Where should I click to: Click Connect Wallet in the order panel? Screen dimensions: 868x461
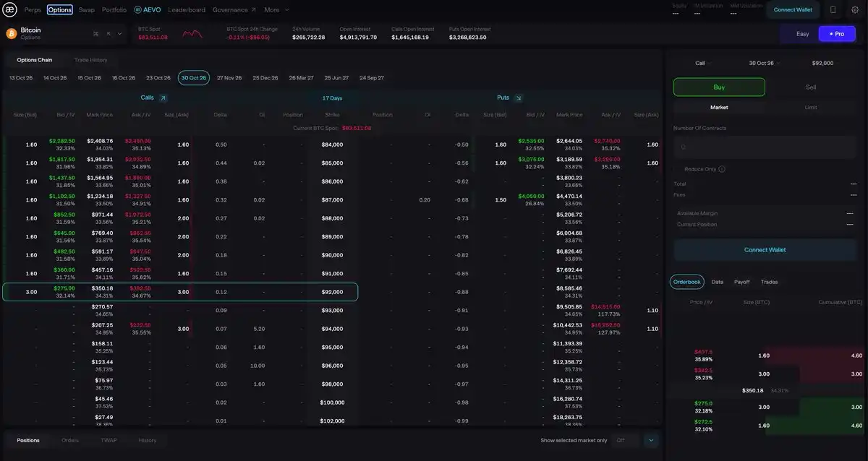point(765,250)
